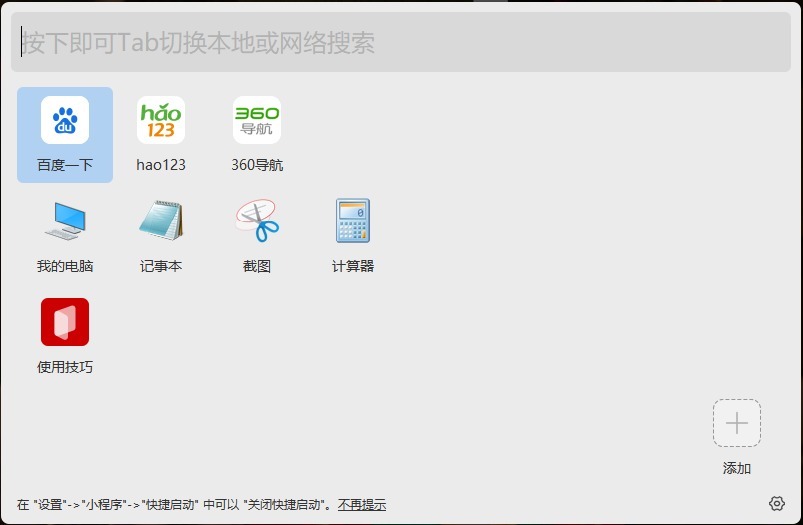Open settings via the gear icon

coord(776,503)
